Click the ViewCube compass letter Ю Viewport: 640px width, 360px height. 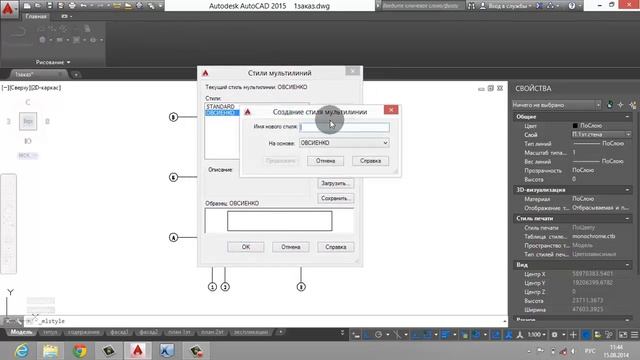(x=28, y=141)
